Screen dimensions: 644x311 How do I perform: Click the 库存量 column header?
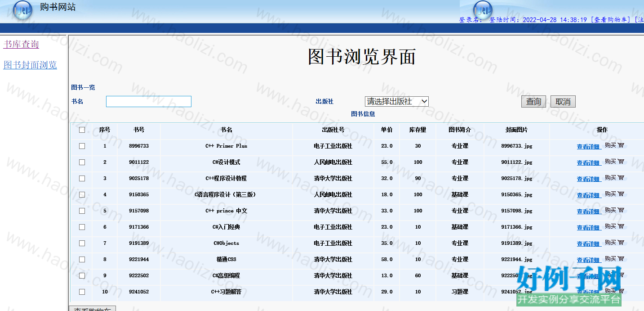417,130
